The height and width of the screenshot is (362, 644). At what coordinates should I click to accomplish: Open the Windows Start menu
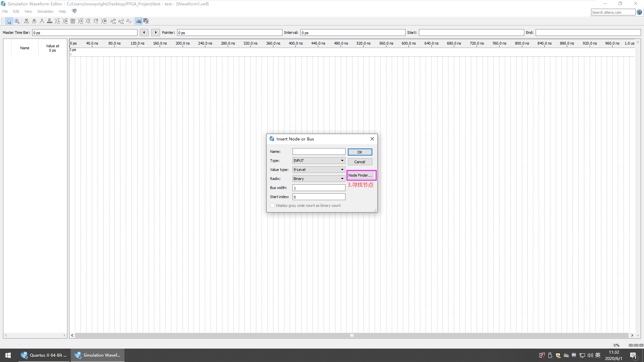click(8, 355)
